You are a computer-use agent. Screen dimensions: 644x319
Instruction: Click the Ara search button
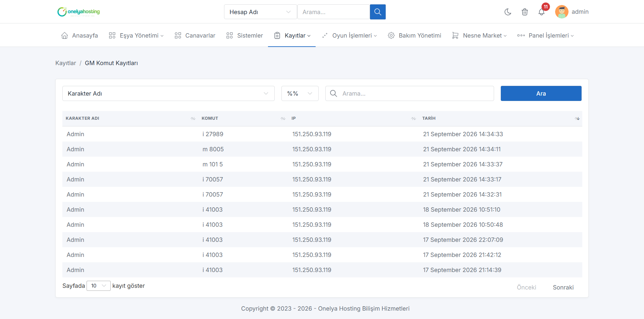541,94
